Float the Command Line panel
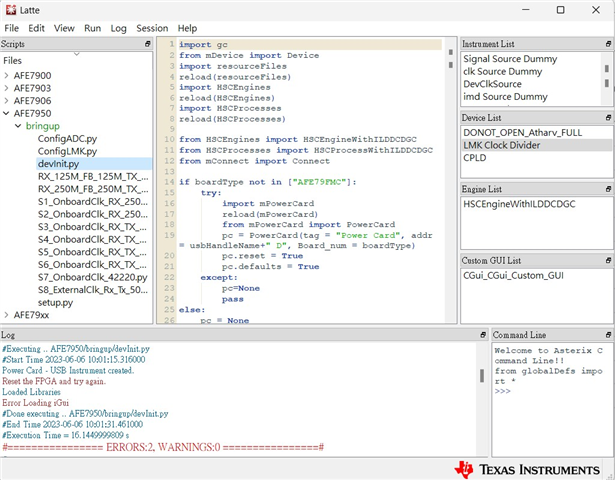This screenshot has height=480, width=615. 608,335
